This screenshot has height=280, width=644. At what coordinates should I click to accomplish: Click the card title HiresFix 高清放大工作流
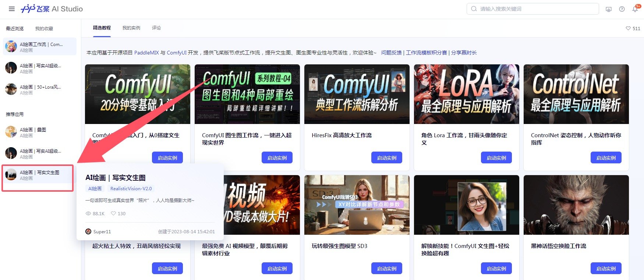(342, 135)
